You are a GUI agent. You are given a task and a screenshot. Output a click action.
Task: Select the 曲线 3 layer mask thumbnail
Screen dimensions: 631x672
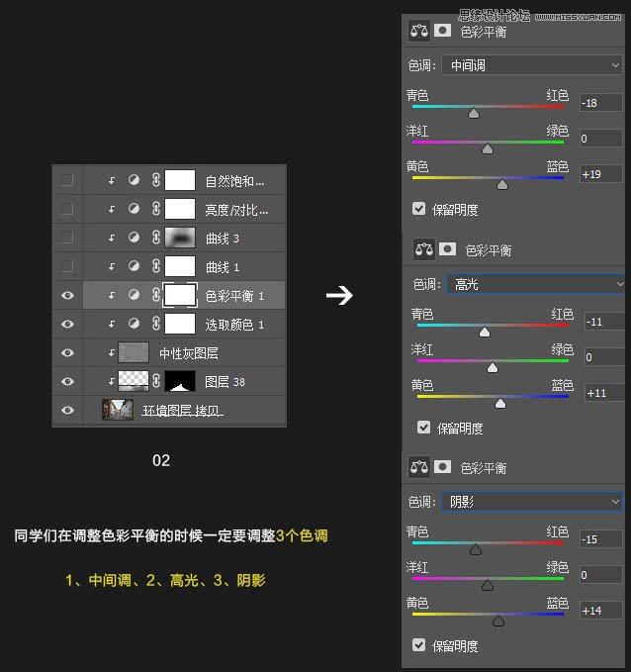[180, 238]
